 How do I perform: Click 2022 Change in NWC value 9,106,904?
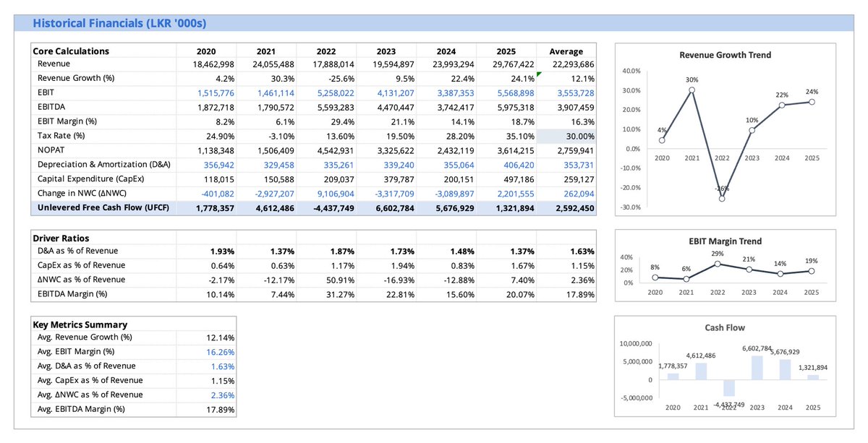[x=336, y=193]
